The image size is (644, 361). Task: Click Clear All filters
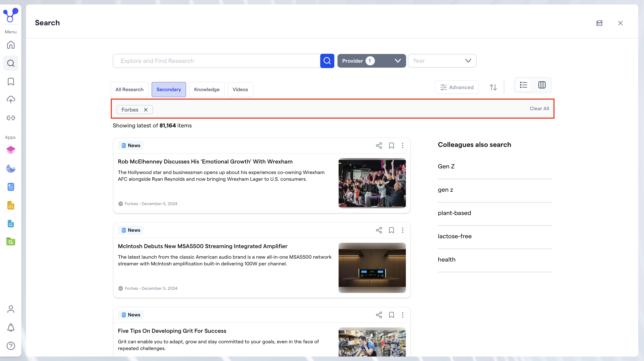click(539, 108)
